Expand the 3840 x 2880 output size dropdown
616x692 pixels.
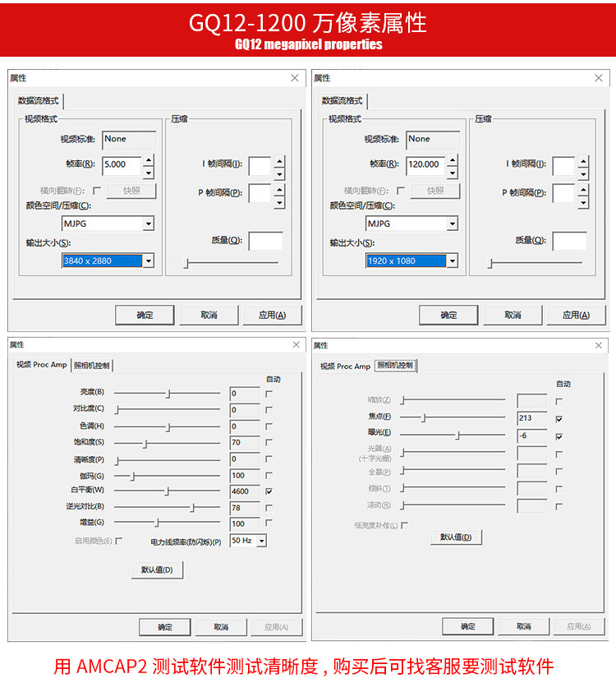click(149, 261)
